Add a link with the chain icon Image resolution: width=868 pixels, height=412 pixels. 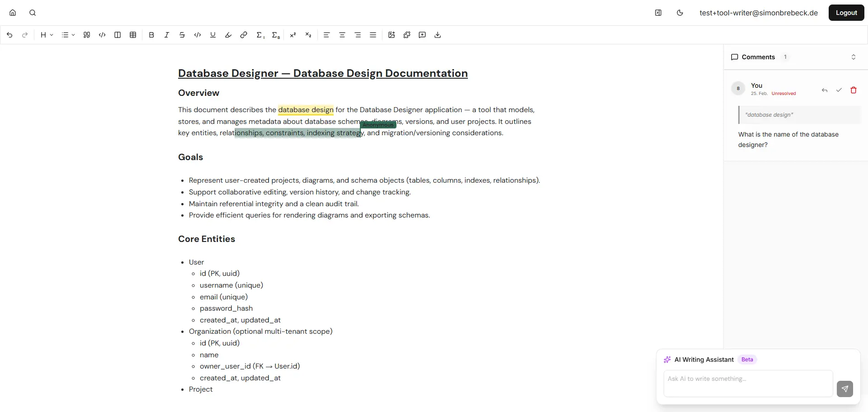click(244, 35)
